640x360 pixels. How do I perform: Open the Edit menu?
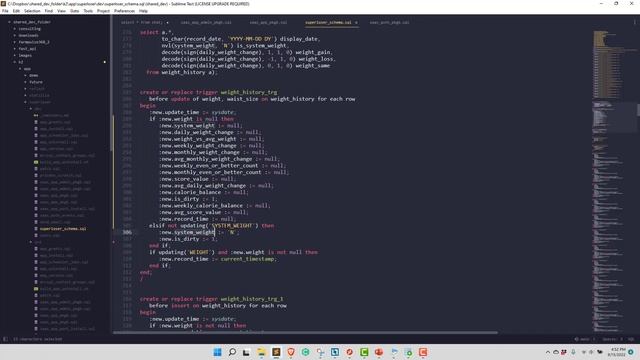click(x=16, y=11)
